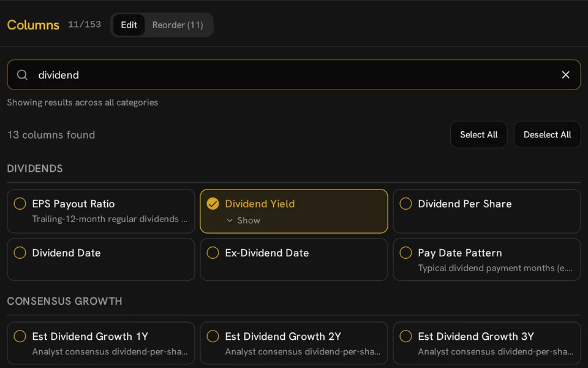Click the Deselect All button
The image size is (588, 368).
click(547, 134)
